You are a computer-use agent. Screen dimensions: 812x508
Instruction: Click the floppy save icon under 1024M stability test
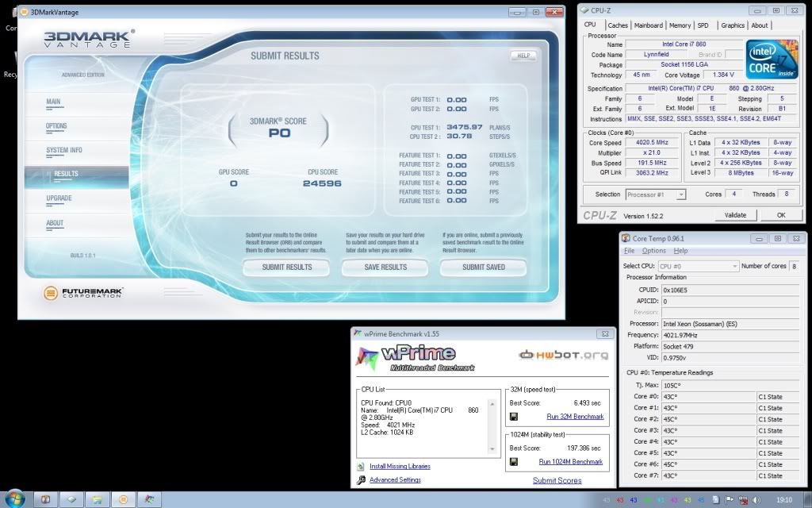point(514,461)
